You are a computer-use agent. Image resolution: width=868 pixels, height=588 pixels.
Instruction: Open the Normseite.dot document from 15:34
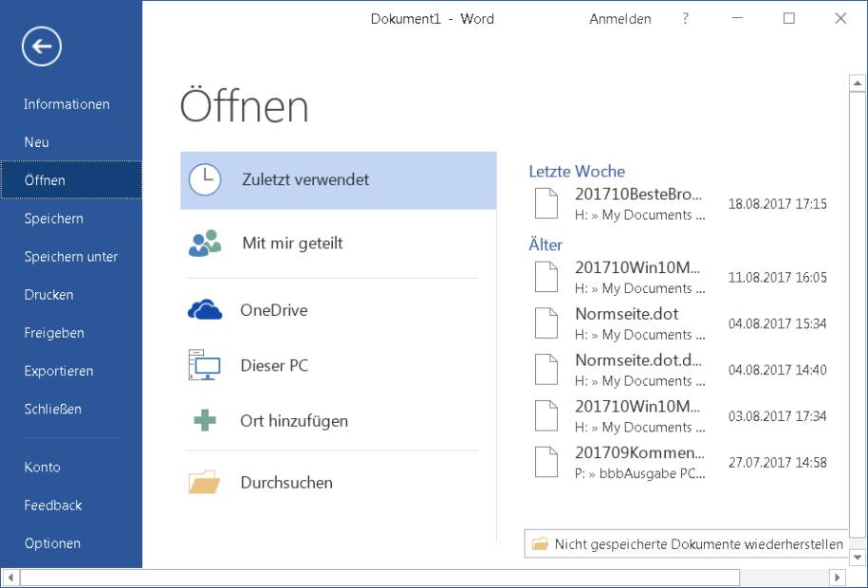click(x=626, y=322)
